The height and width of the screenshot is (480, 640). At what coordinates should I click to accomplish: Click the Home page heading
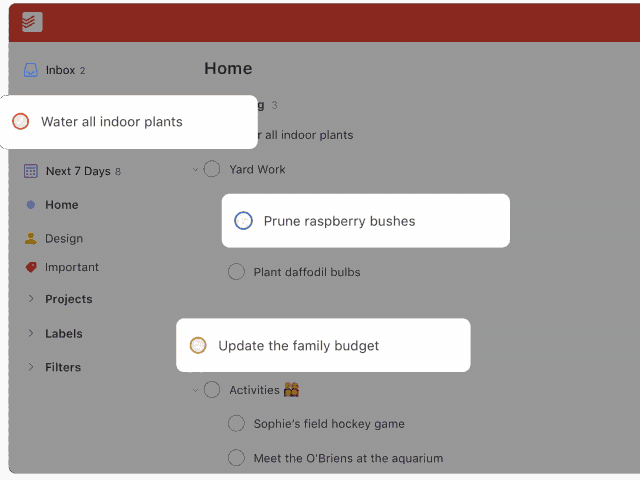(x=228, y=68)
